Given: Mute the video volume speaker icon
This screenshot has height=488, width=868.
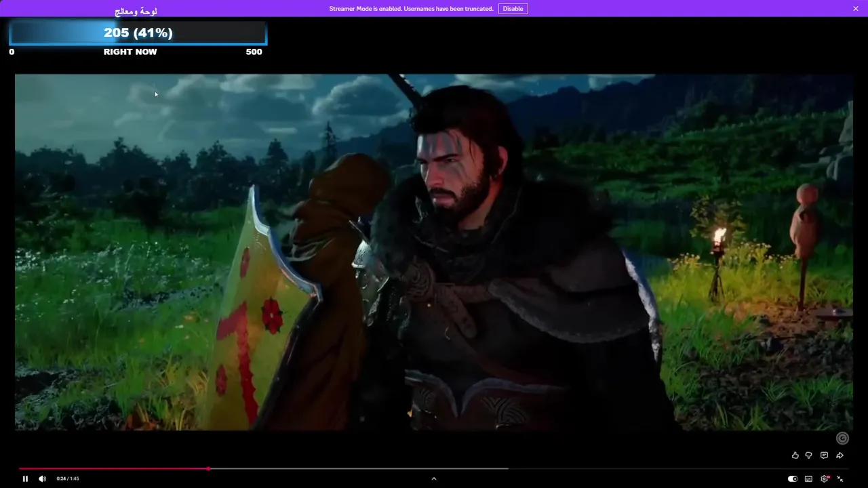Looking at the screenshot, I should 42,479.
